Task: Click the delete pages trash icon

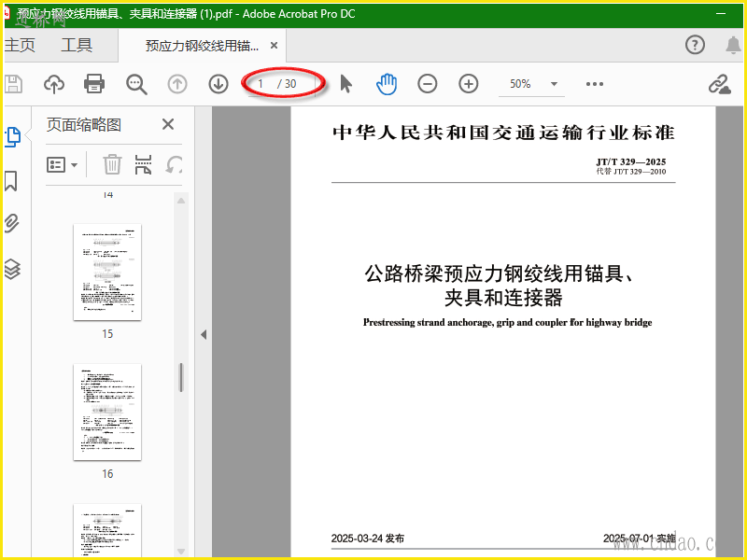Action: pos(112,164)
